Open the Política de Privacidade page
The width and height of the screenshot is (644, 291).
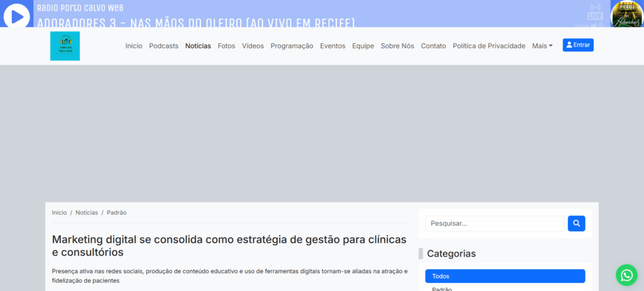[x=489, y=46]
